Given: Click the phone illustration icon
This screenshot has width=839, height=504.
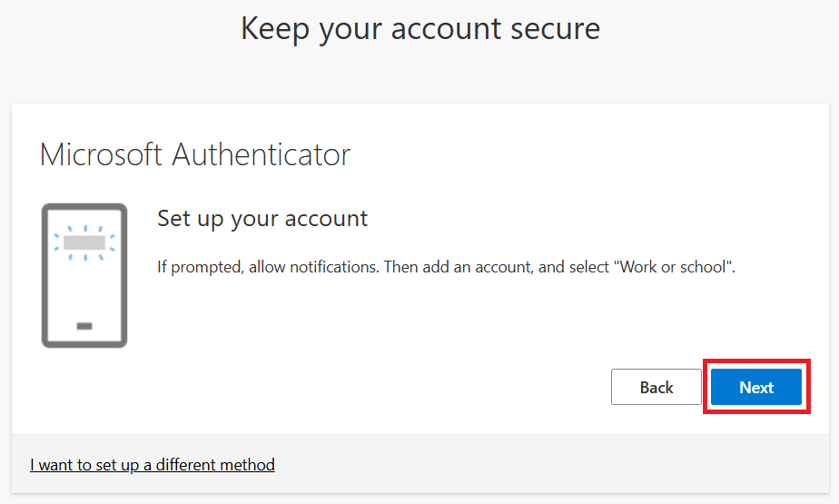Looking at the screenshot, I should pyautogui.click(x=84, y=275).
